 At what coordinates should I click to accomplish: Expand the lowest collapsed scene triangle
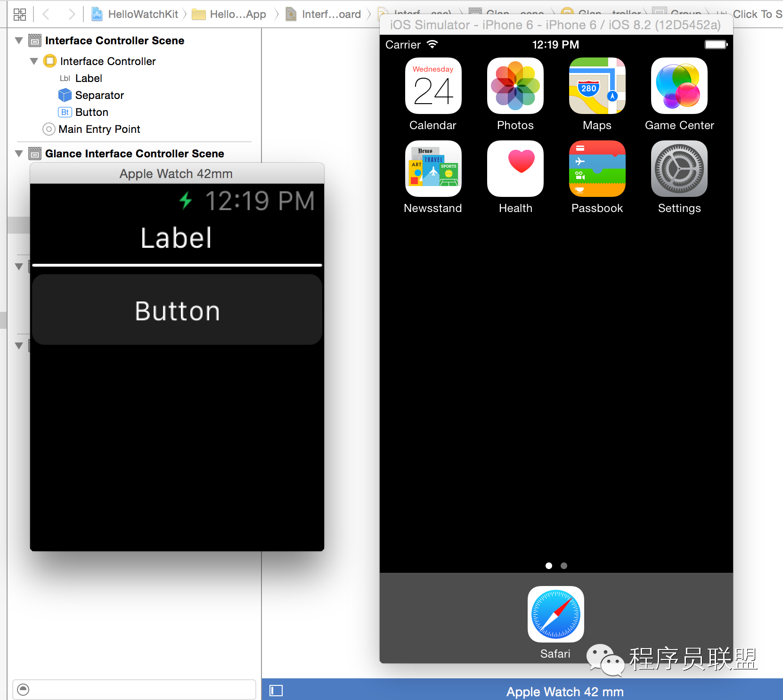(19, 346)
